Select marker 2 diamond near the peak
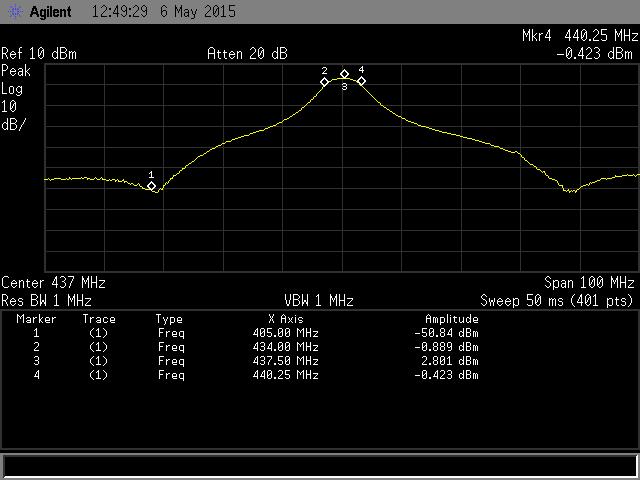The height and width of the screenshot is (480, 640). pos(324,82)
